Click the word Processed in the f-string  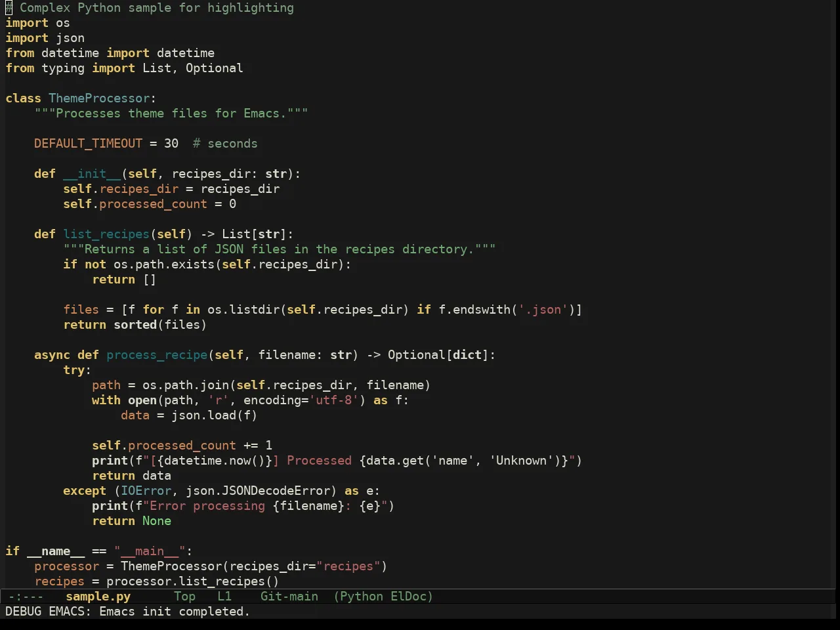click(319, 461)
